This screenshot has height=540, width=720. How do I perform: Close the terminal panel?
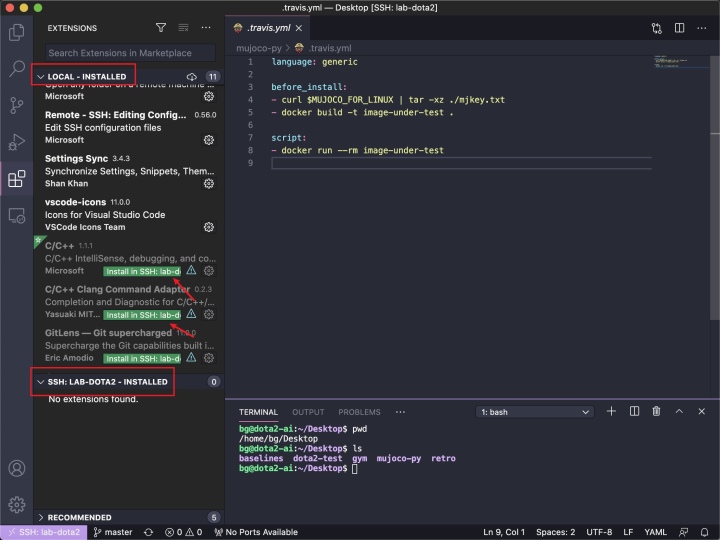click(x=702, y=411)
